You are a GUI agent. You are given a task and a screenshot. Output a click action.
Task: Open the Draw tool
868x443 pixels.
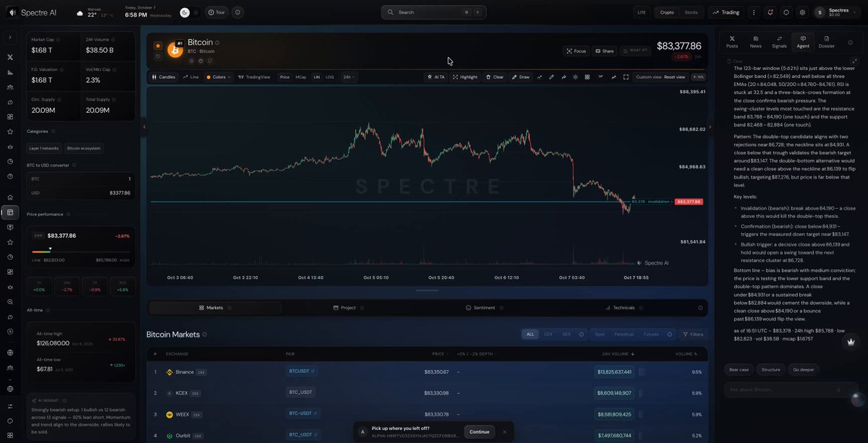[x=521, y=77]
